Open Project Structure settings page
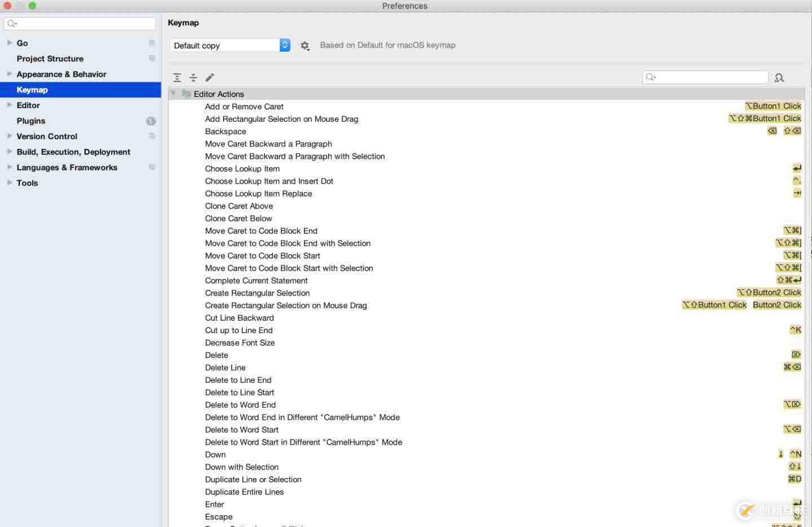Screen dimensions: 812x527 tap(50, 59)
